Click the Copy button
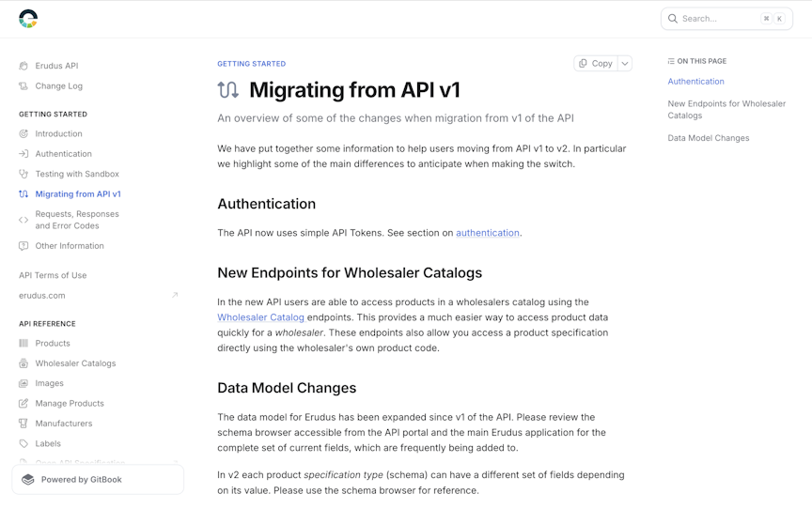 (596, 63)
